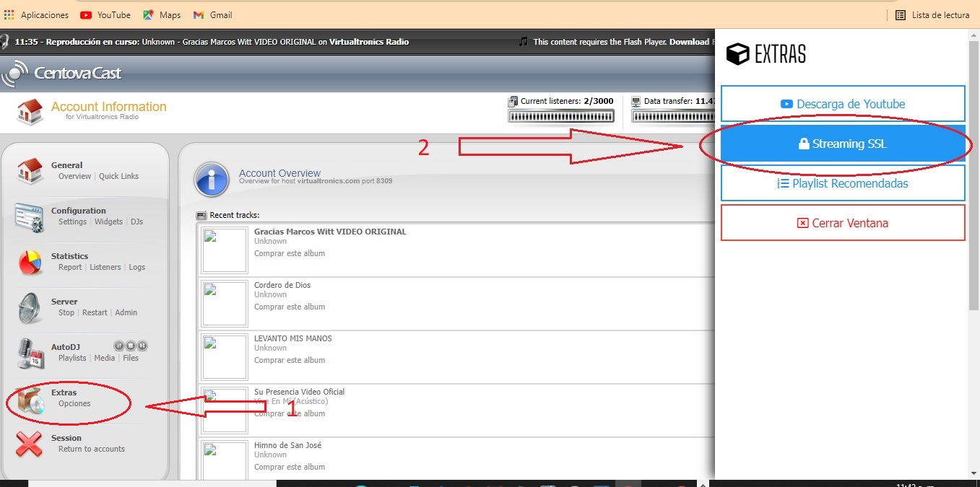980x487 pixels.
Task: Click album thumbnail for Cordero de Dios
Action: tap(225, 304)
